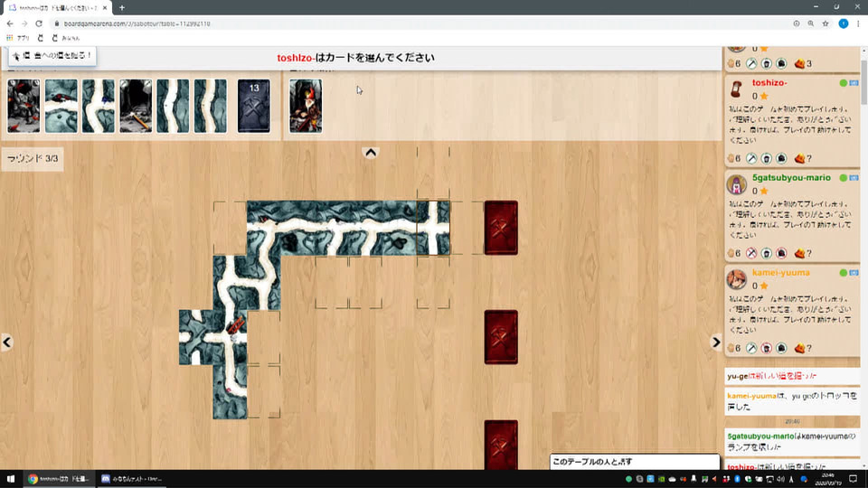The image size is (868, 488).
Task: Open the Windows Start menu
Action: [x=11, y=479]
